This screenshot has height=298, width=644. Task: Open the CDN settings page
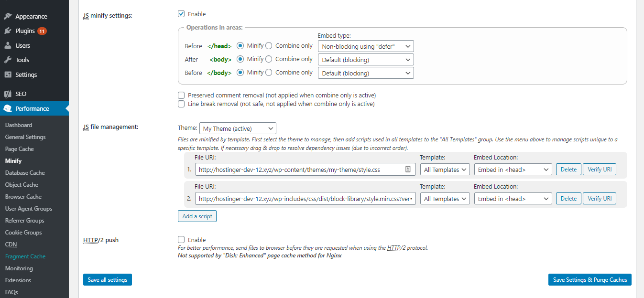(11, 244)
